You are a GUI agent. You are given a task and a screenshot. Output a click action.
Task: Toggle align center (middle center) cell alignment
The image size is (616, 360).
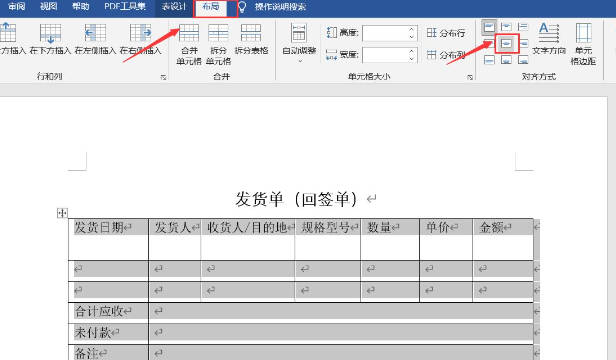pos(506,44)
